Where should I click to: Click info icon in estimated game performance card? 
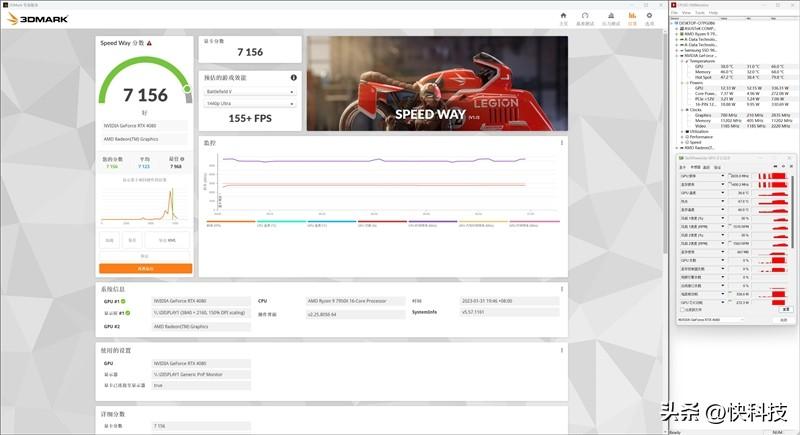click(x=293, y=78)
